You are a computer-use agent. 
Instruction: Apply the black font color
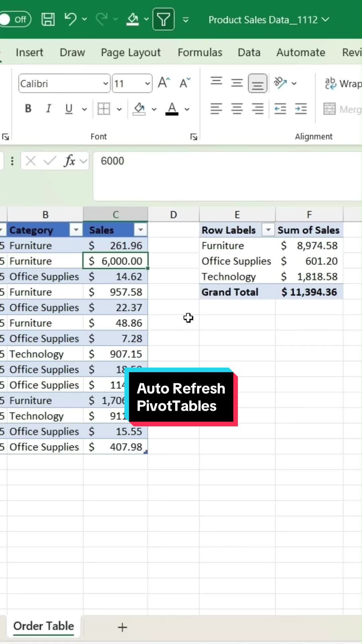point(172,109)
